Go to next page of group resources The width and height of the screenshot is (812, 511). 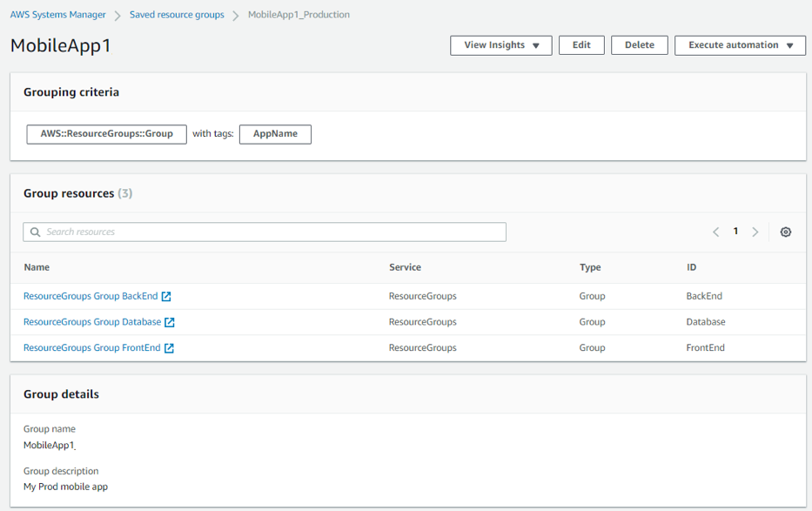755,232
